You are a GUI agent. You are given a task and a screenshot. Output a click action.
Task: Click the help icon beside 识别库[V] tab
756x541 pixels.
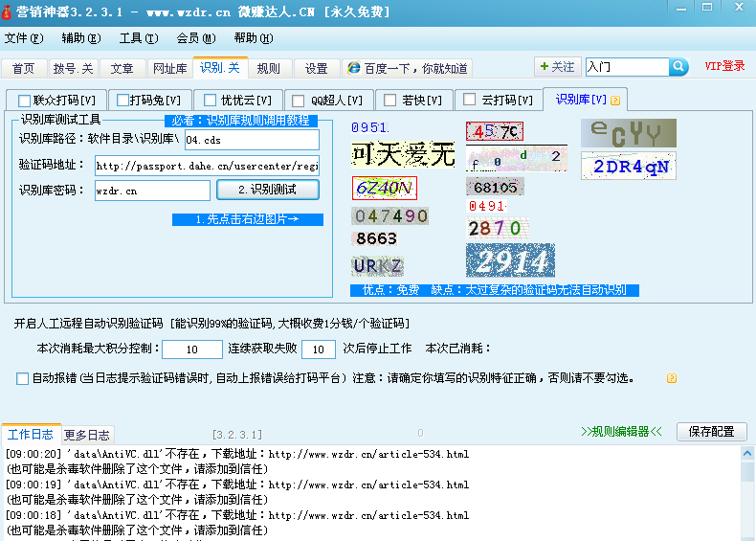coord(614,101)
